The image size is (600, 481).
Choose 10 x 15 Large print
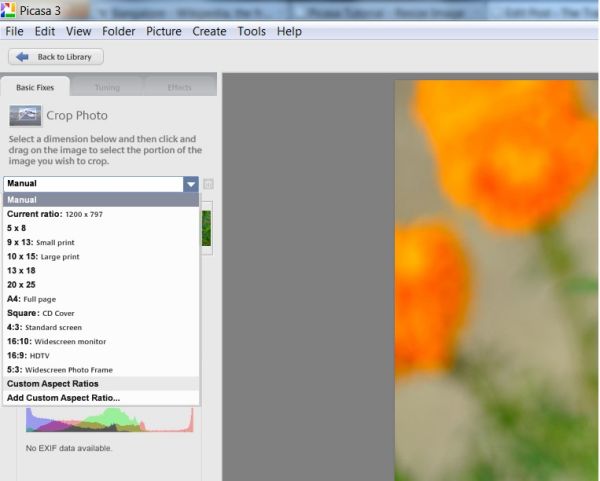[x=101, y=257]
